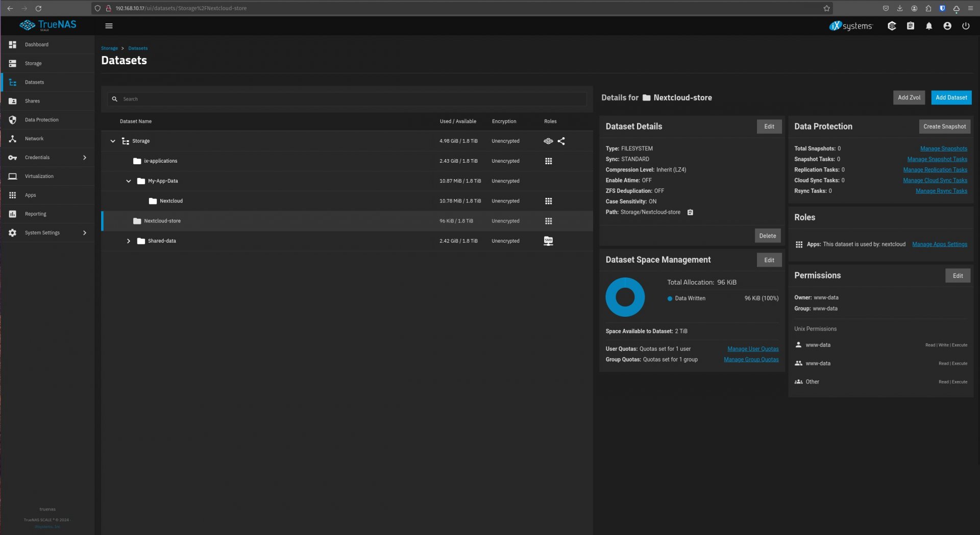Collapse the Storage root dataset
Image resolution: width=980 pixels, height=535 pixels.
[x=113, y=141]
